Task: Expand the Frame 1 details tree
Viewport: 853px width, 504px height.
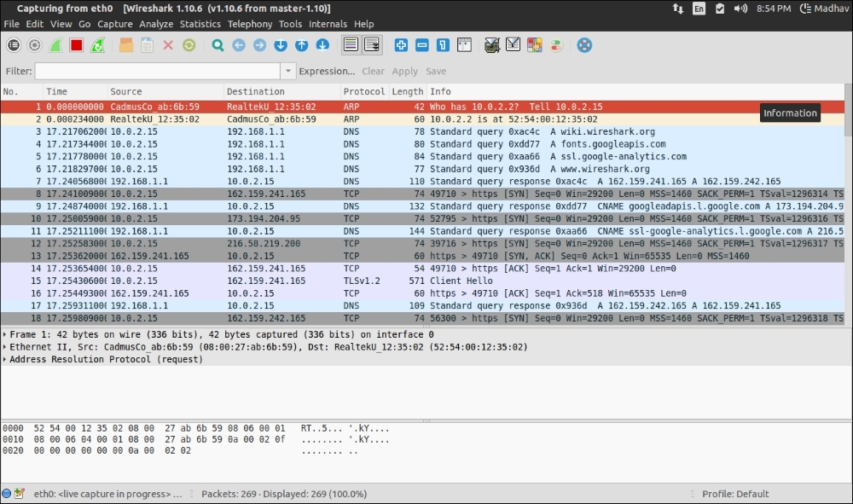Action: 5,334
